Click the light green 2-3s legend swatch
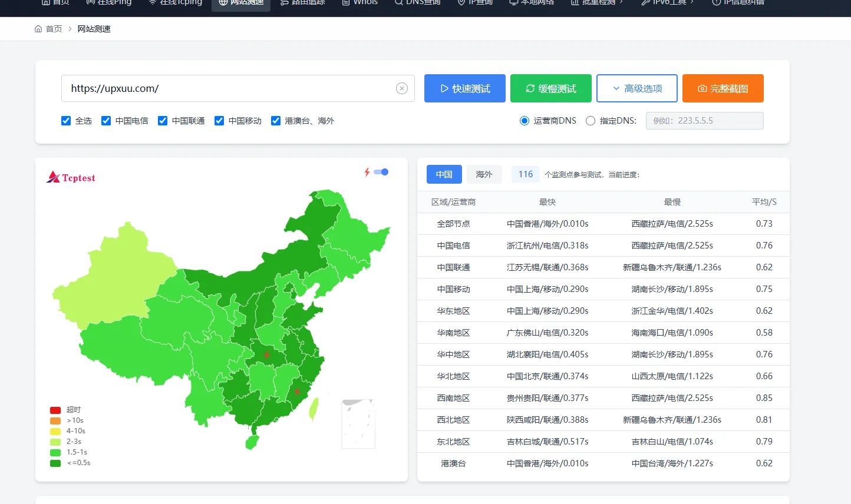Screen dimensions: 851x504 pos(55,442)
